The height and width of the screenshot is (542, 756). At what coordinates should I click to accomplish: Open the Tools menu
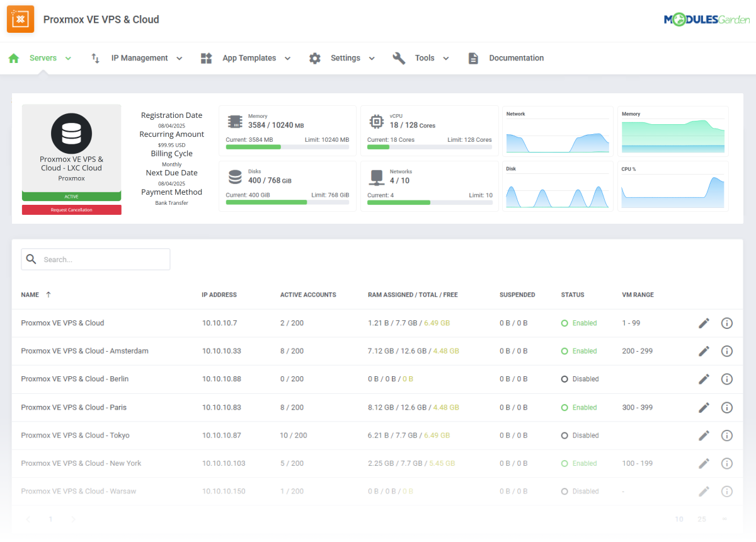425,58
